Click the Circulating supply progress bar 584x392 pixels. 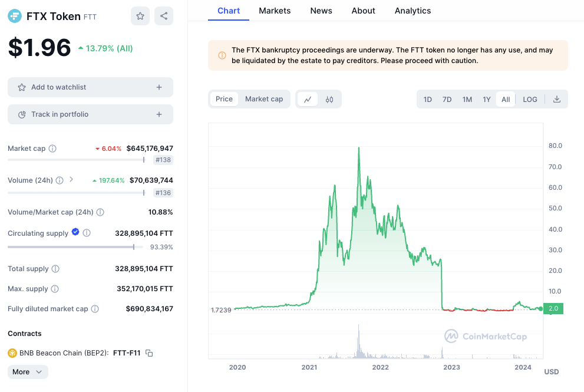coord(75,247)
